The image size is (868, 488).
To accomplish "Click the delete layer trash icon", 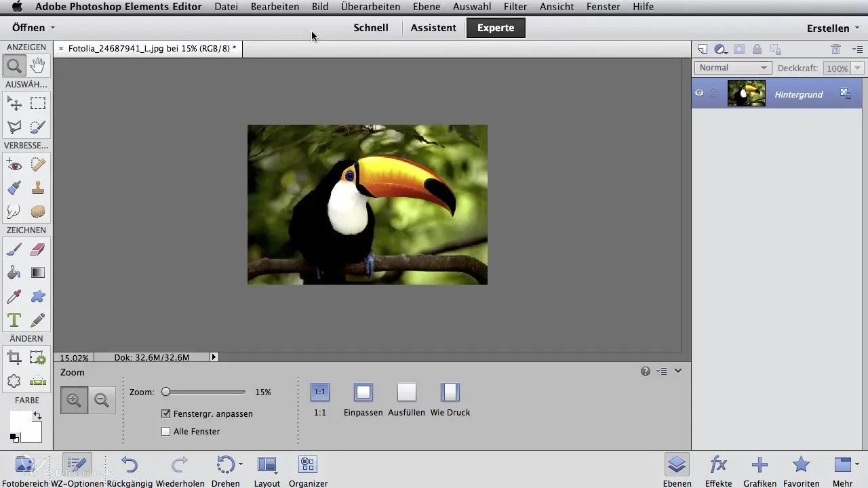I will (x=836, y=49).
